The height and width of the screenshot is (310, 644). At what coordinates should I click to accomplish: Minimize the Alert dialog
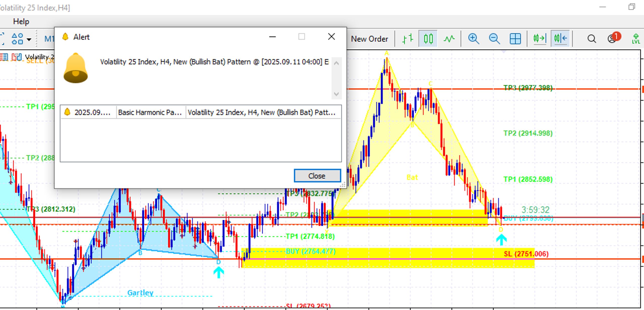(272, 37)
